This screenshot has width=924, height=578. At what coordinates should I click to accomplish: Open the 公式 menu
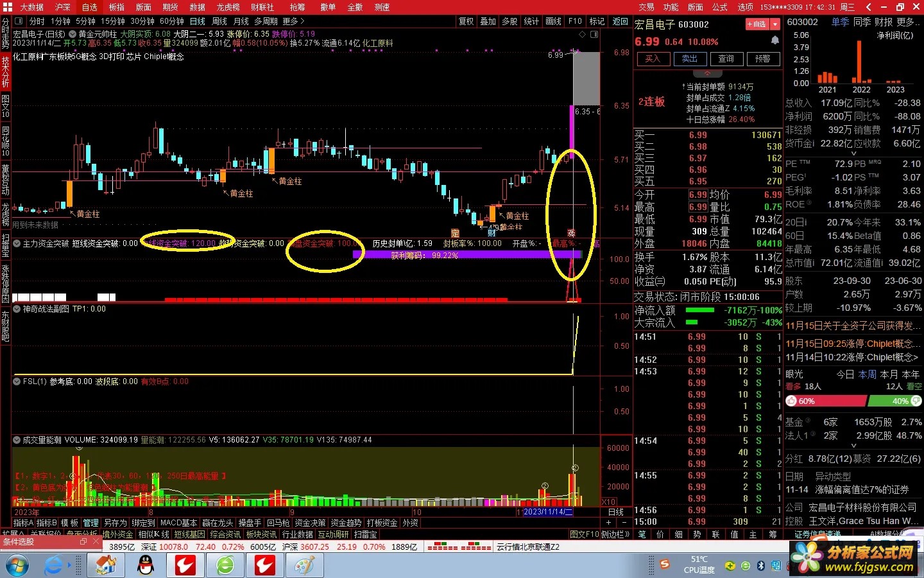point(720,7)
